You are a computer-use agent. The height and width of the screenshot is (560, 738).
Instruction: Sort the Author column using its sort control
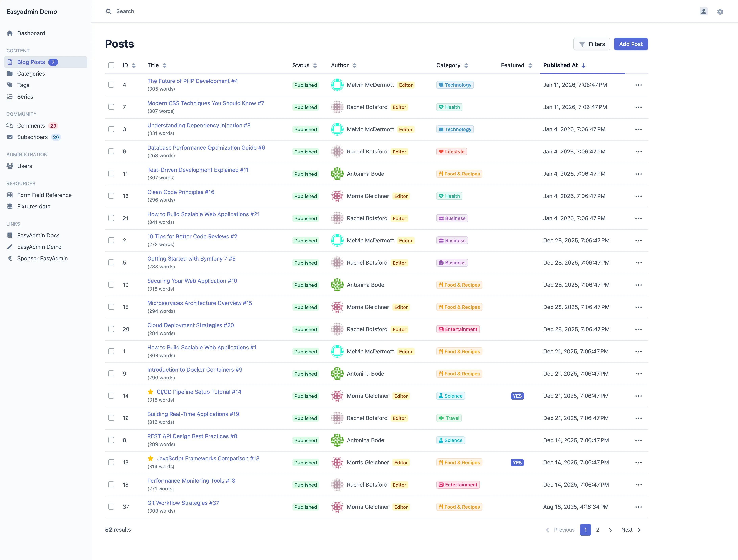(354, 65)
